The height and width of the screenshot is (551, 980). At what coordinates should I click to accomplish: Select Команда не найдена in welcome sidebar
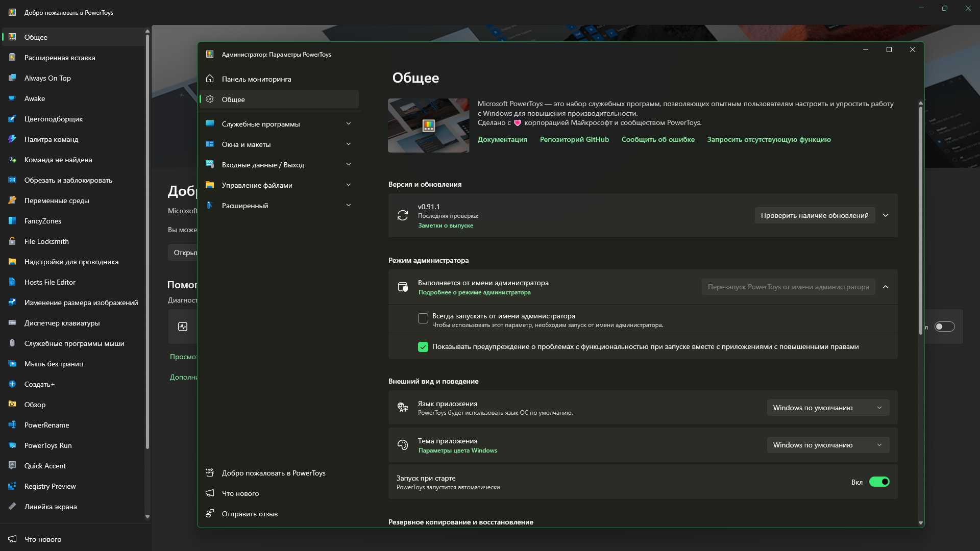(x=73, y=160)
